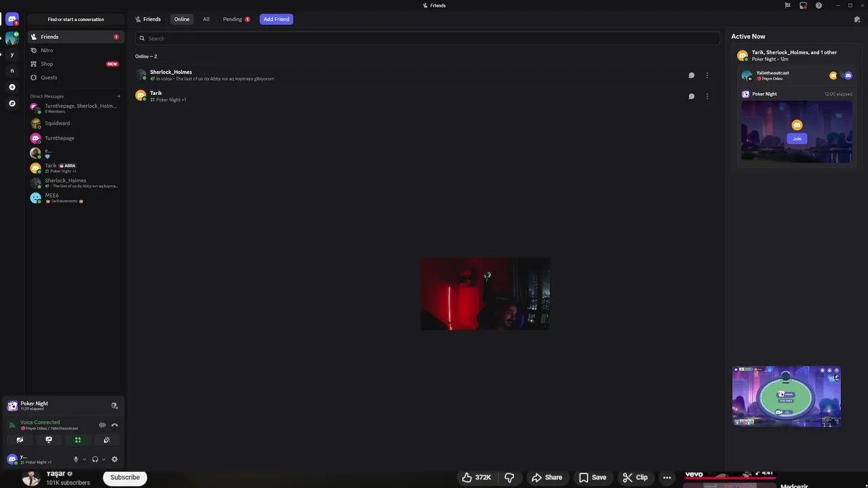Open Sherlock_Holmes direct message in sidebar
Viewport: 868px width, 488px height.
75,183
